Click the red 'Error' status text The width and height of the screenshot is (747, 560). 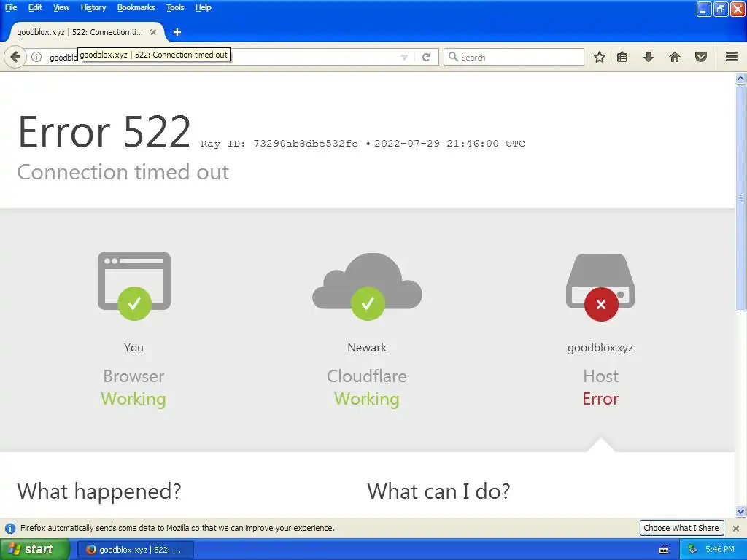tap(600, 399)
